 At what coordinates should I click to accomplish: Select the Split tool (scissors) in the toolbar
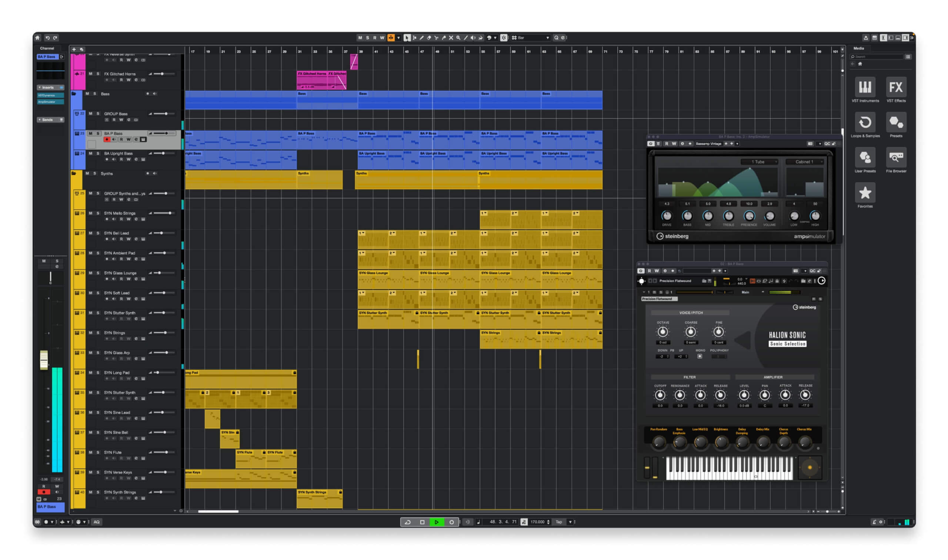tap(437, 38)
